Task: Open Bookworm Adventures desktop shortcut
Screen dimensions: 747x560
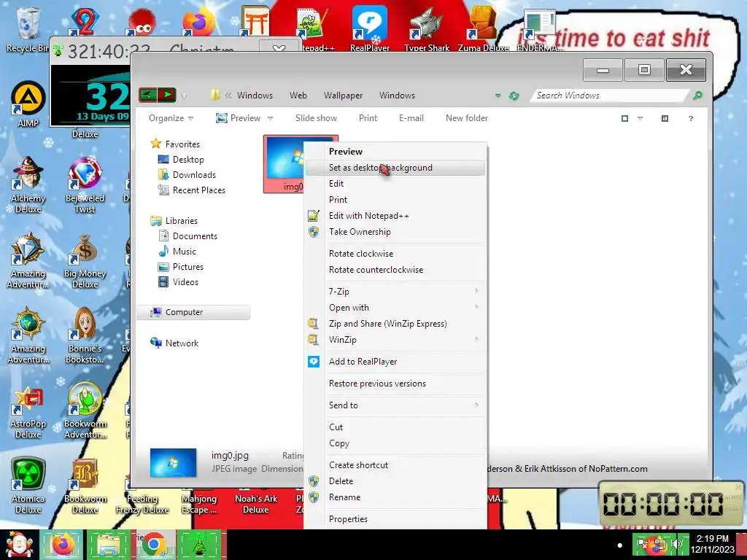Action: (85, 411)
